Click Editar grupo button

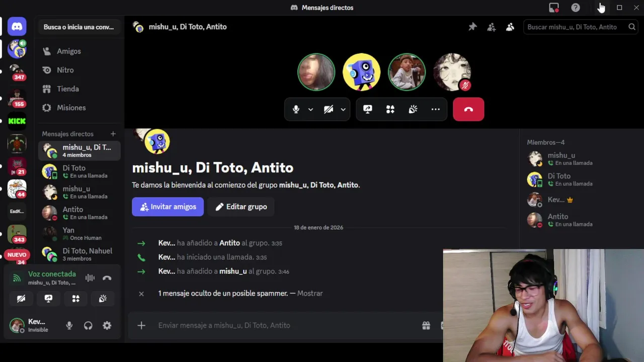click(241, 207)
